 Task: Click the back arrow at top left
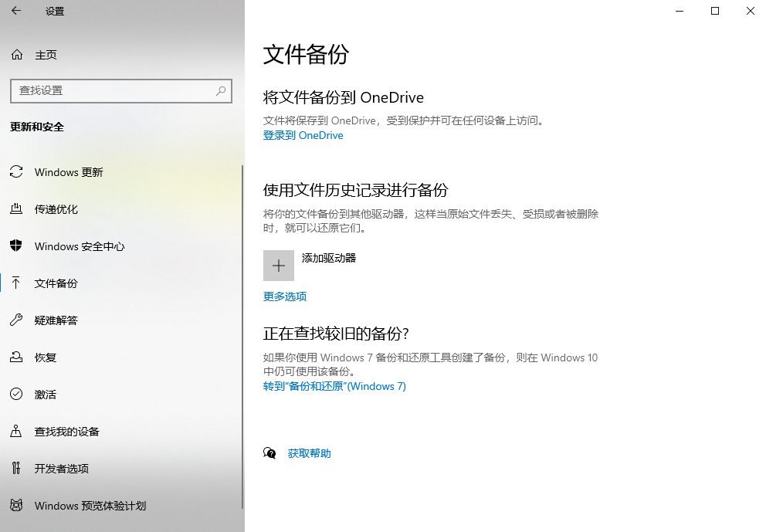[x=15, y=11]
